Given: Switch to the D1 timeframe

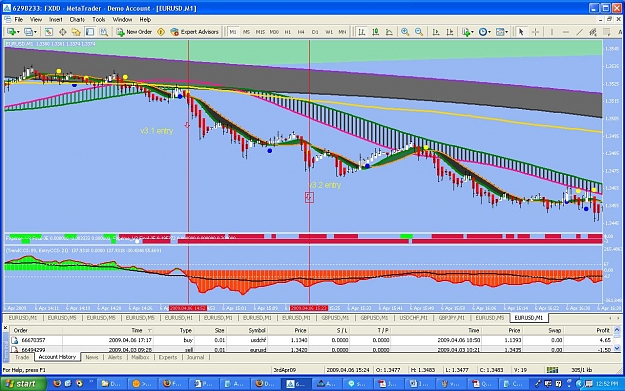Looking at the screenshot, I should coord(315,32).
